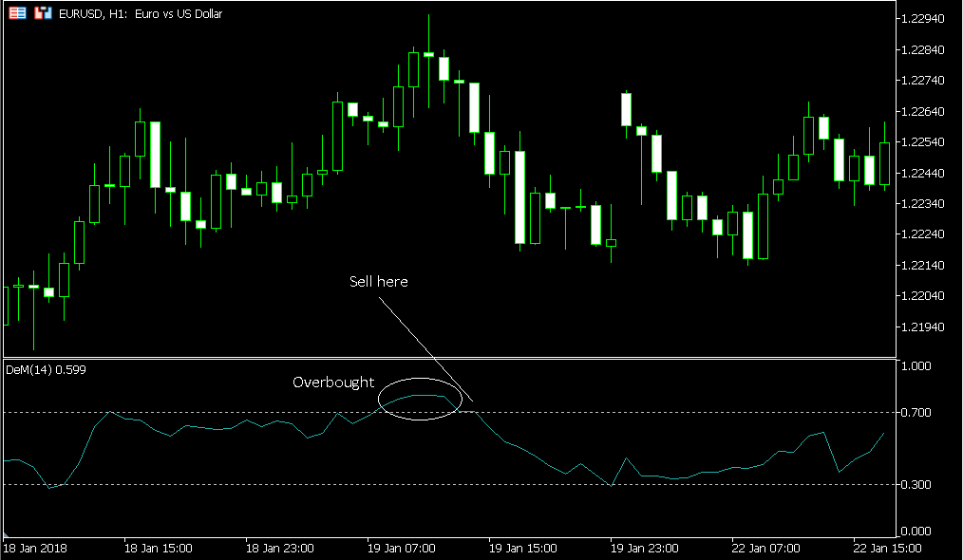Click the 0.700 overbought level value

click(x=916, y=413)
